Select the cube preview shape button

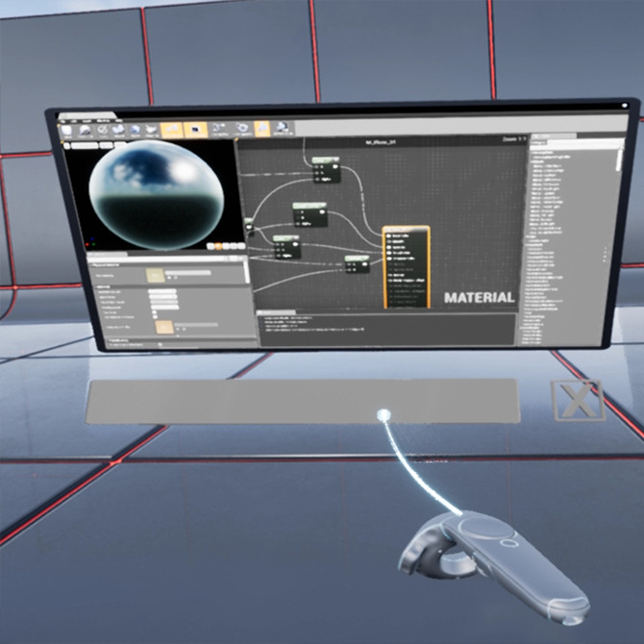(x=234, y=246)
